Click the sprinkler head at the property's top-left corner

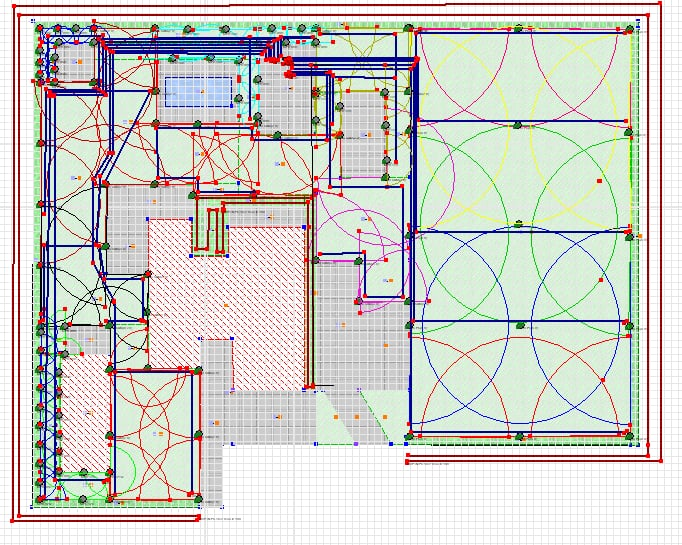pyautogui.click(x=39, y=28)
